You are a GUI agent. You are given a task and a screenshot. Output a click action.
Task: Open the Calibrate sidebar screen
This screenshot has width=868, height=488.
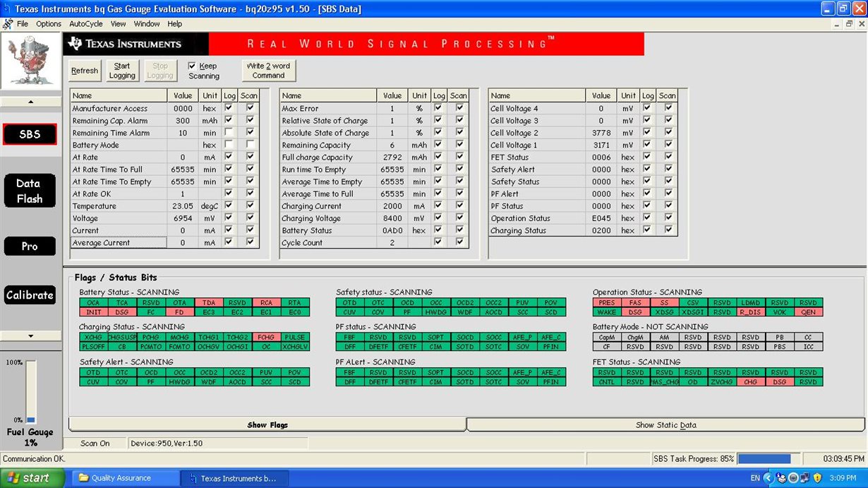coord(30,295)
